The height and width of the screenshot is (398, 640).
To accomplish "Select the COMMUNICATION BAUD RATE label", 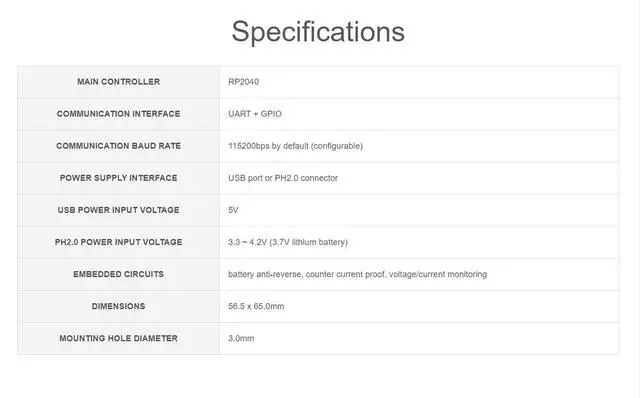I will point(118,146).
